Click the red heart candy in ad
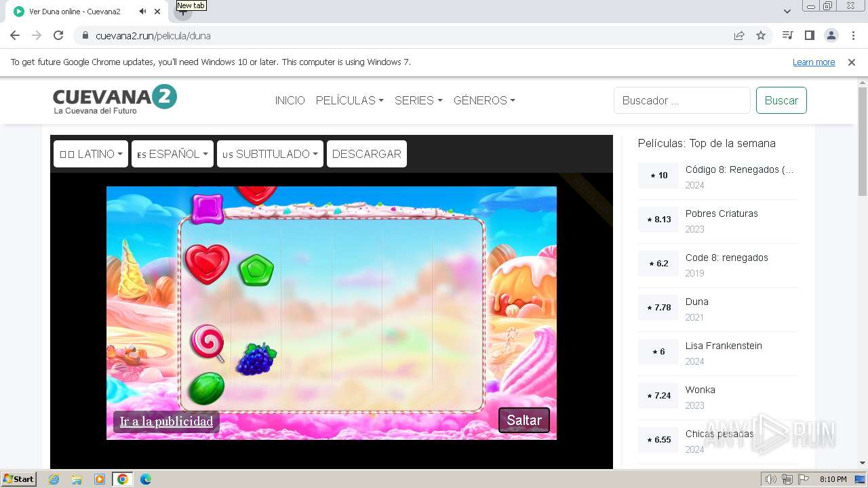Viewport: 868px width, 488px height. [207, 264]
